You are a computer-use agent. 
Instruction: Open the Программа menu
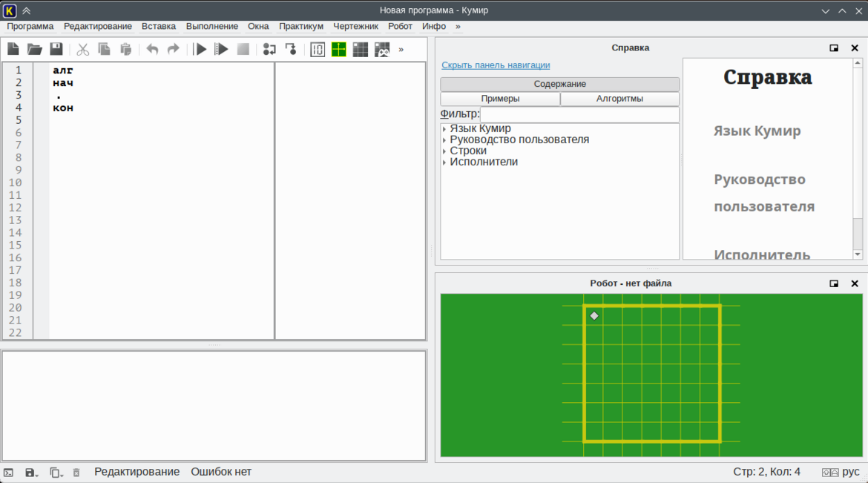(30, 26)
